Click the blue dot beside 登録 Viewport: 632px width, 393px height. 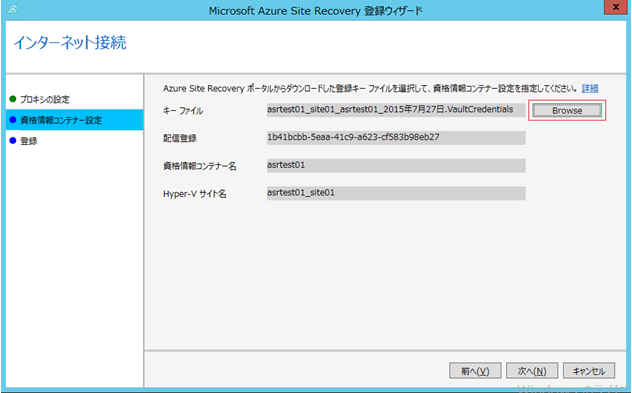(x=13, y=140)
